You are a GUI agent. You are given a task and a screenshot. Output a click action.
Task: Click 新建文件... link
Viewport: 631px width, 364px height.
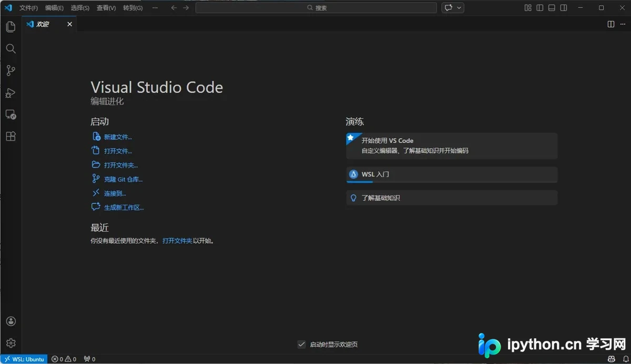coord(118,137)
